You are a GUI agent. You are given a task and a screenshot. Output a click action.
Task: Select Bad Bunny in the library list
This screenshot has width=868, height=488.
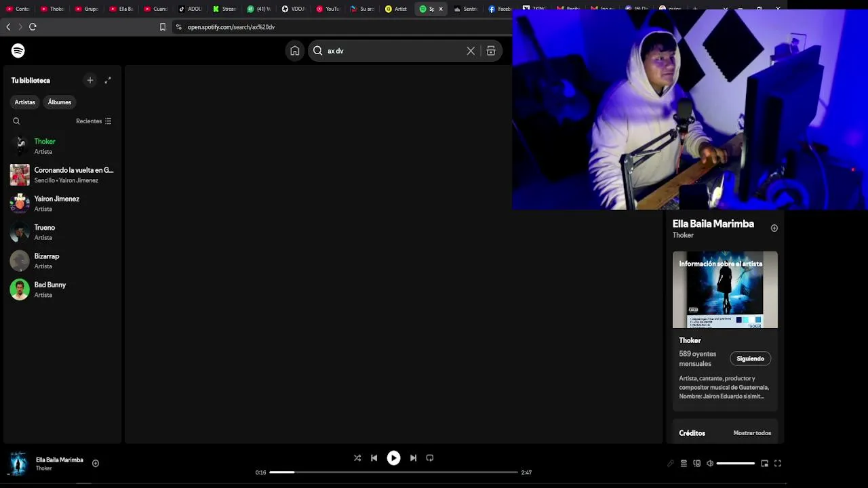pos(62,289)
